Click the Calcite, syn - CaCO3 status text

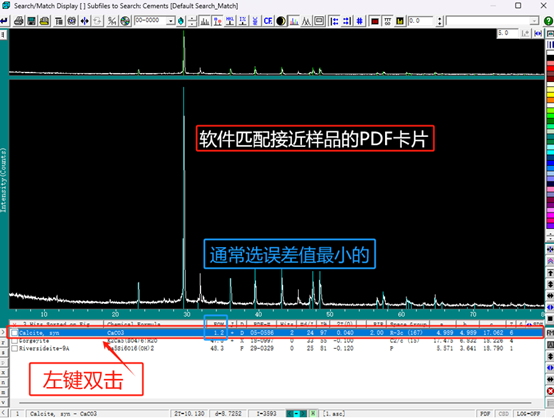point(63,413)
